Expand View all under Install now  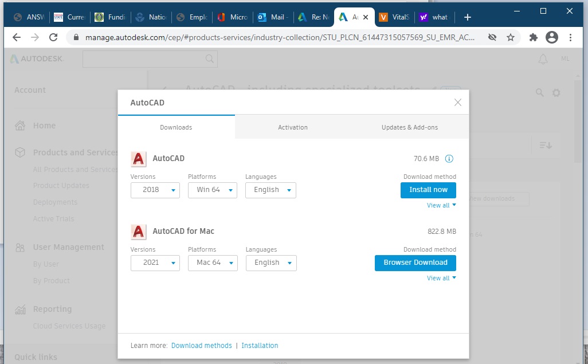pyautogui.click(x=441, y=205)
